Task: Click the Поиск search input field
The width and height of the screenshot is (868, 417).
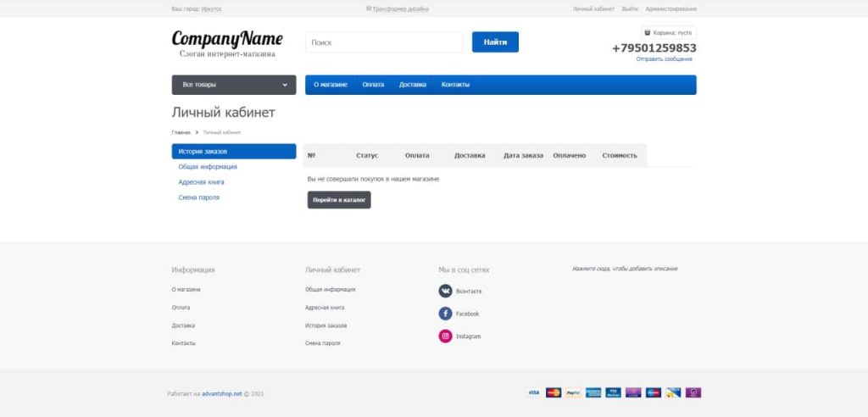Action: [384, 42]
